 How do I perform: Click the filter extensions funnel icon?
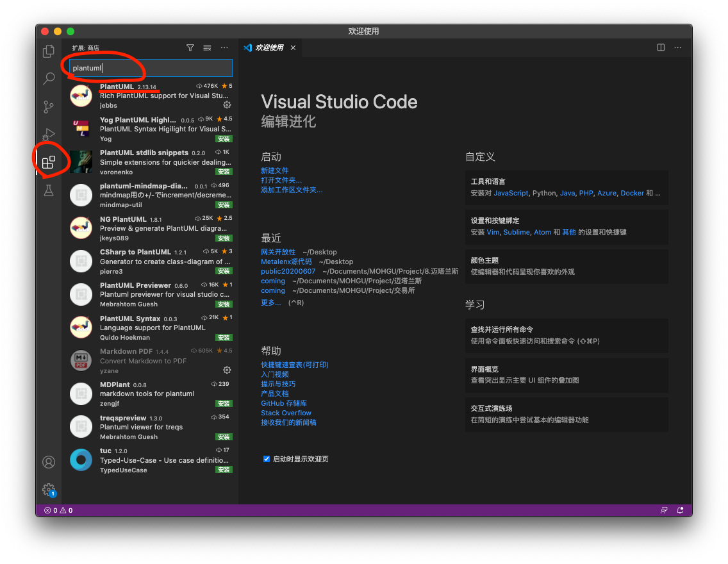coord(190,47)
